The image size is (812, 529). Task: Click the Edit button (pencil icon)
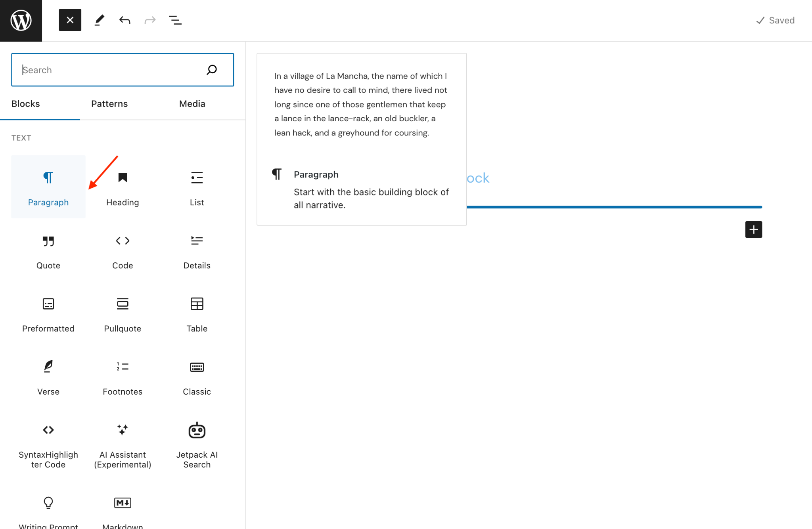click(99, 20)
